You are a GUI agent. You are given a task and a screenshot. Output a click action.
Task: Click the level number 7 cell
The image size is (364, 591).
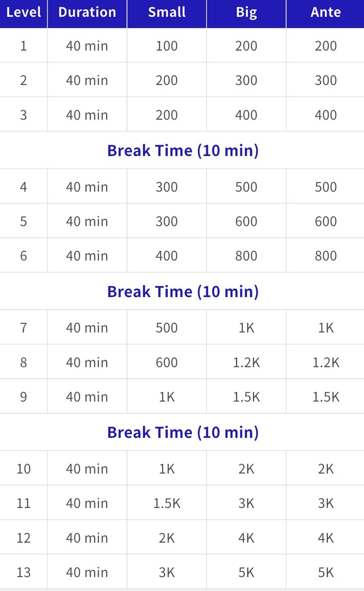point(24,328)
